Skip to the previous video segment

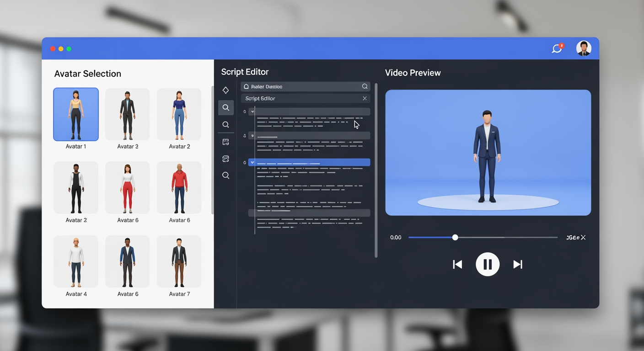coord(457,264)
